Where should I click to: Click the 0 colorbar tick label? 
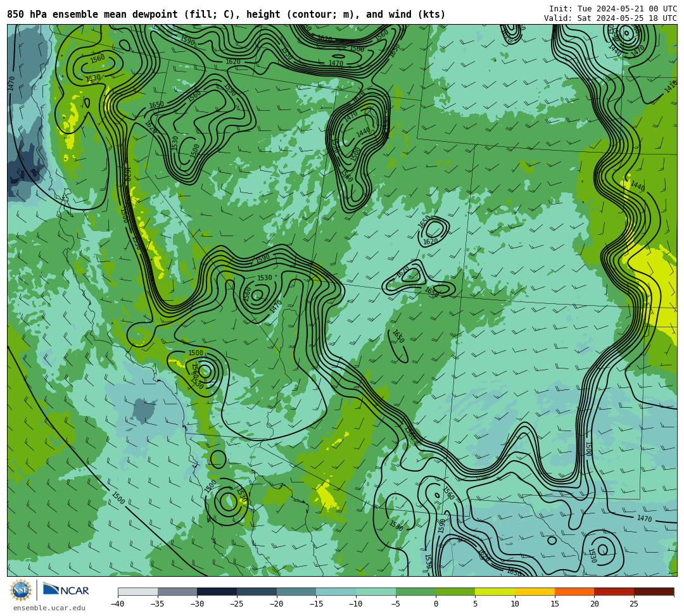coord(436,604)
